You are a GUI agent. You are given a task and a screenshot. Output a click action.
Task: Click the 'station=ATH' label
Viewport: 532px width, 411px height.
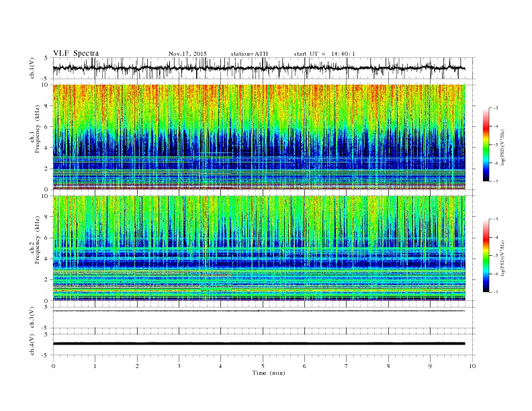point(249,54)
